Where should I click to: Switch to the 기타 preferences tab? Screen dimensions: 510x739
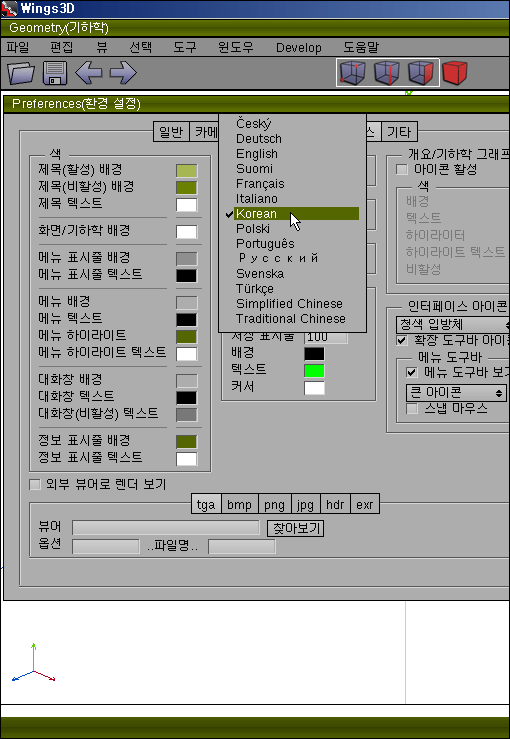399,132
